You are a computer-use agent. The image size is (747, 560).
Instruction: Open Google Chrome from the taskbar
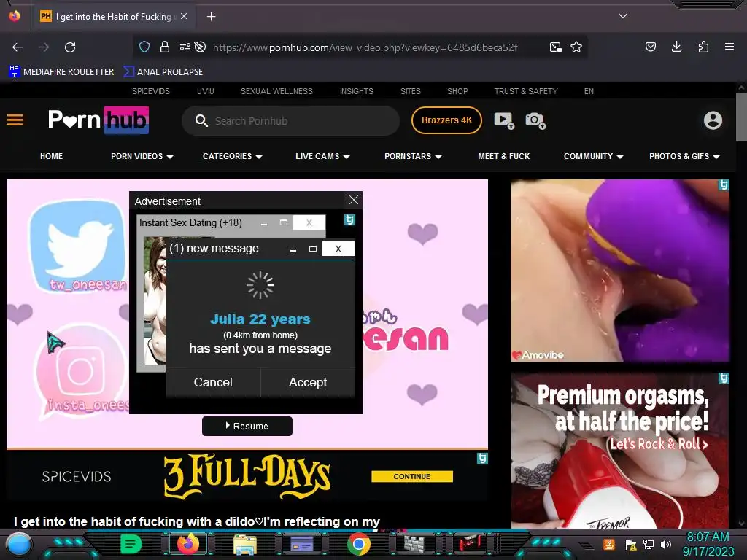359,544
